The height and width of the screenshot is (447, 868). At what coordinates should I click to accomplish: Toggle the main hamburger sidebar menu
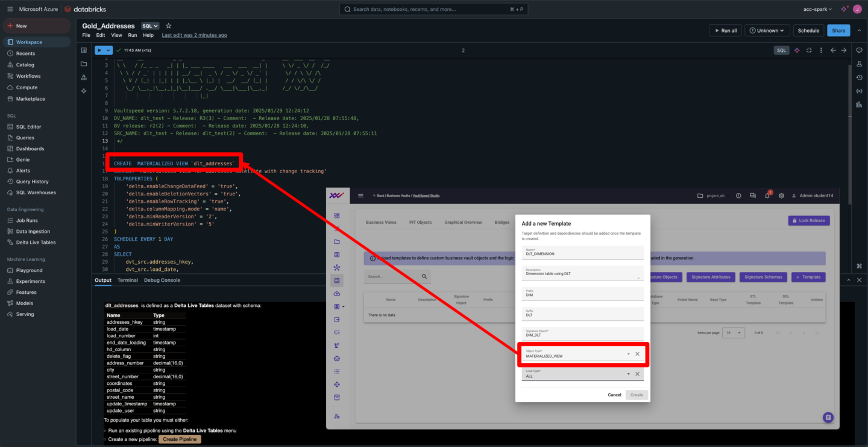coord(10,9)
